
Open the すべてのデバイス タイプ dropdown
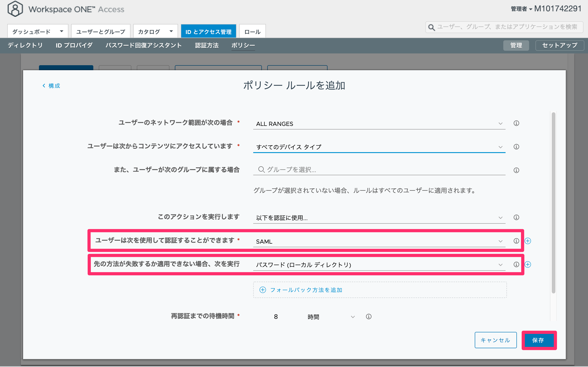(x=379, y=147)
